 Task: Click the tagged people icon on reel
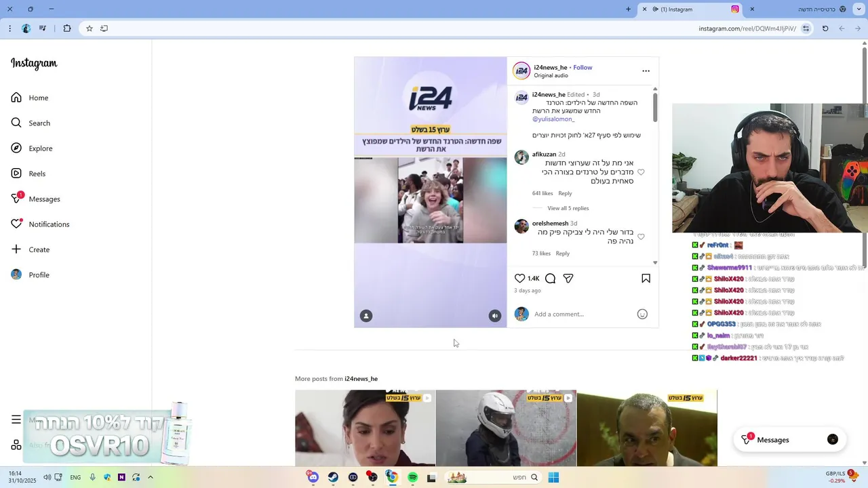(366, 316)
